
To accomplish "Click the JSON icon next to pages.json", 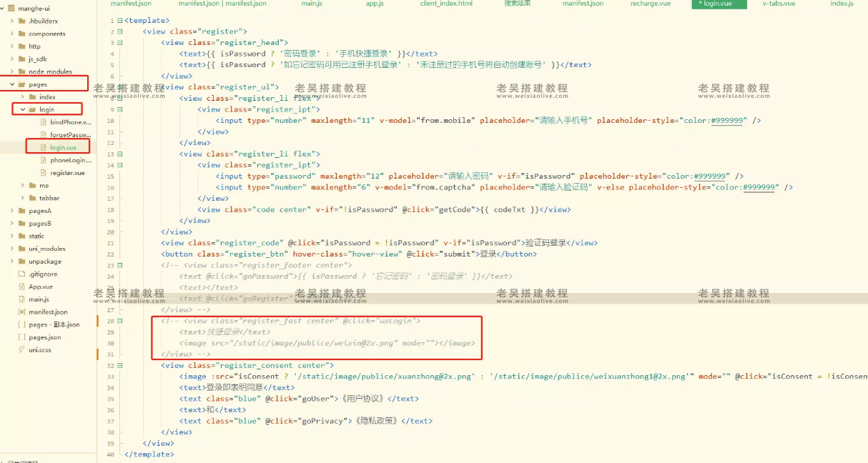I will (x=24, y=337).
